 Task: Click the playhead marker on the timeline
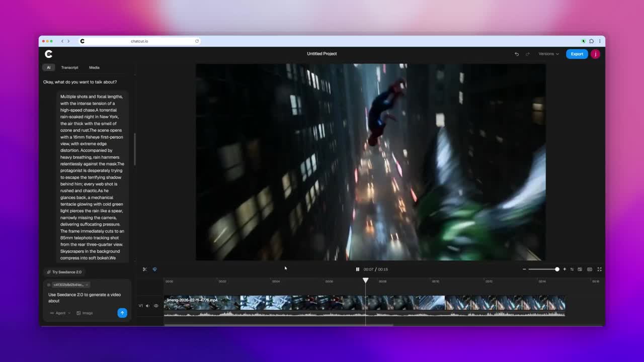(x=366, y=281)
